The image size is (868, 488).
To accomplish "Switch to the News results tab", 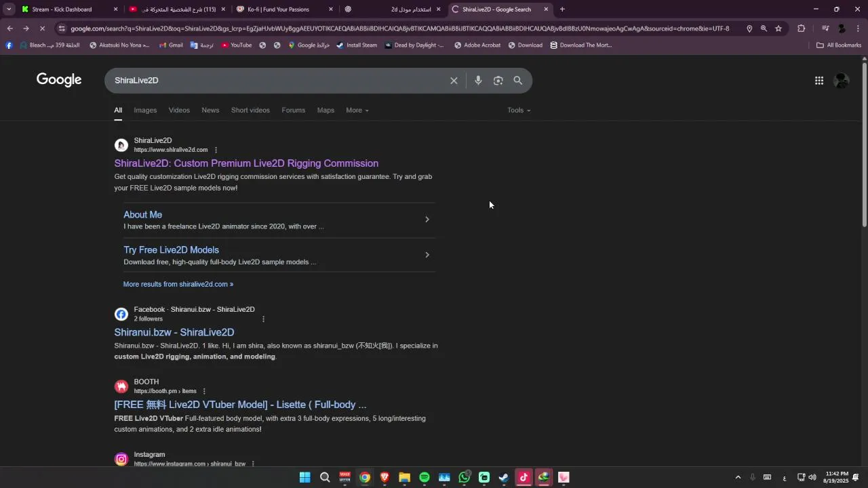I will tap(210, 110).
